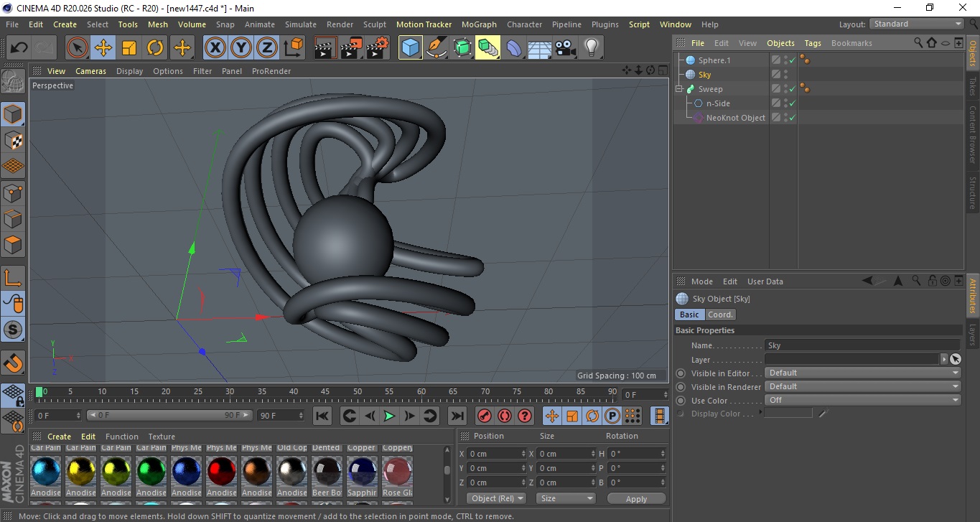Open the Spline Pen tool
The height and width of the screenshot is (522, 980).
(437, 48)
